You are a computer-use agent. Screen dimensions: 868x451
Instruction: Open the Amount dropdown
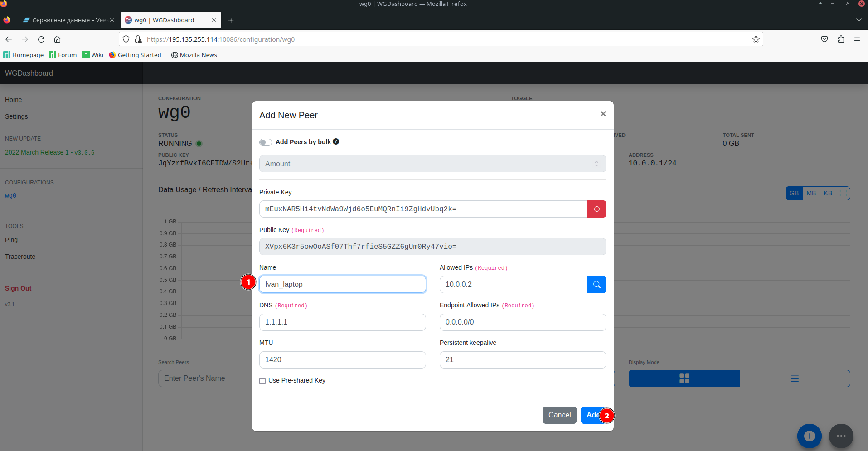point(432,164)
